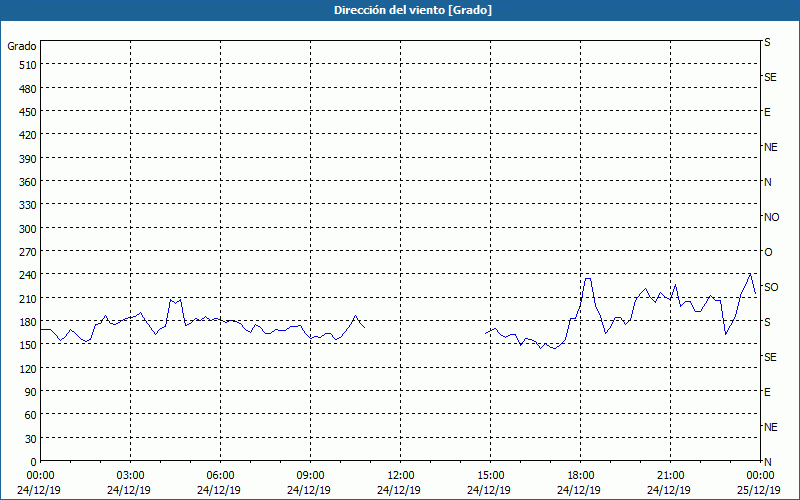Click the 330 degree axis label
The height and width of the screenshot is (500, 800).
pos(28,205)
